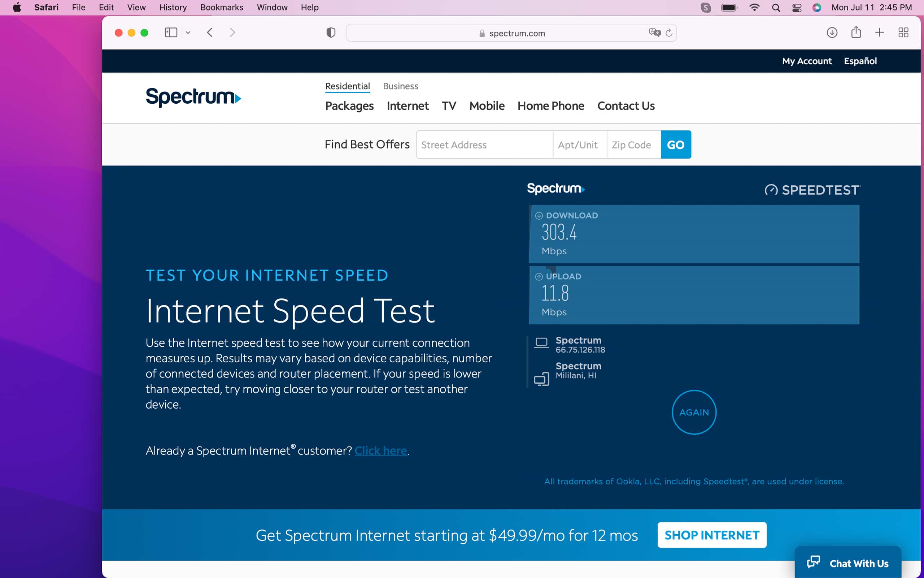Click the Apt/Unit field
Image resolution: width=924 pixels, height=578 pixels.
click(580, 145)
